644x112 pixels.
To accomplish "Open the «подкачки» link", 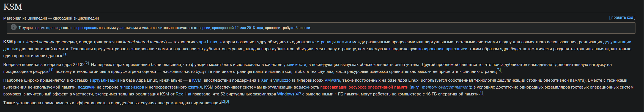I will point(87,87).
